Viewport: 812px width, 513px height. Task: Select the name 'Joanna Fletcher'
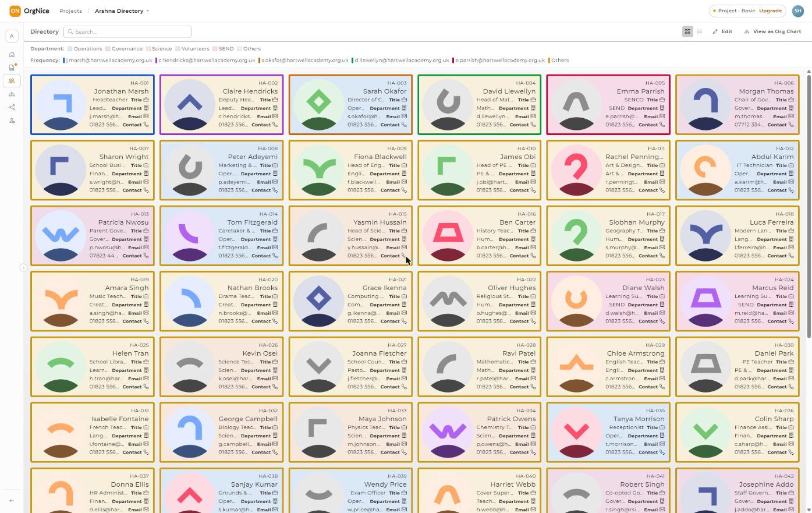pyautogui.click(x=379, y=353)
